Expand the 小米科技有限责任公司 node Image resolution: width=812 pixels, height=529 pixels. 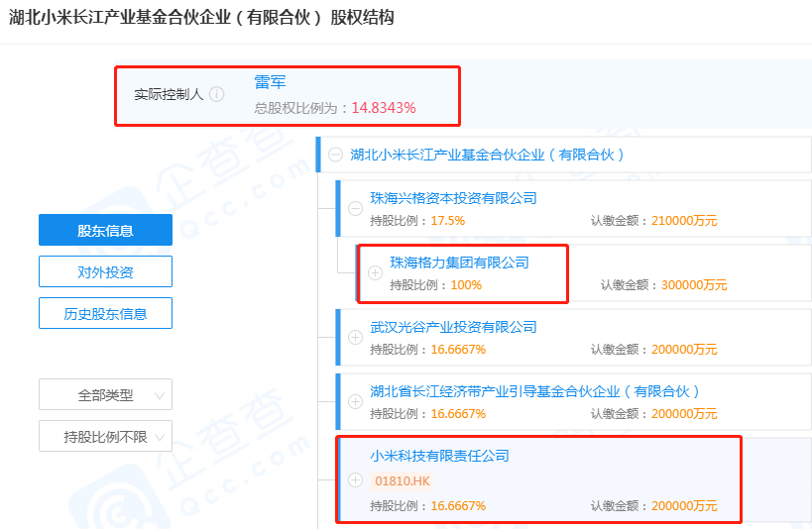point(355,479)
